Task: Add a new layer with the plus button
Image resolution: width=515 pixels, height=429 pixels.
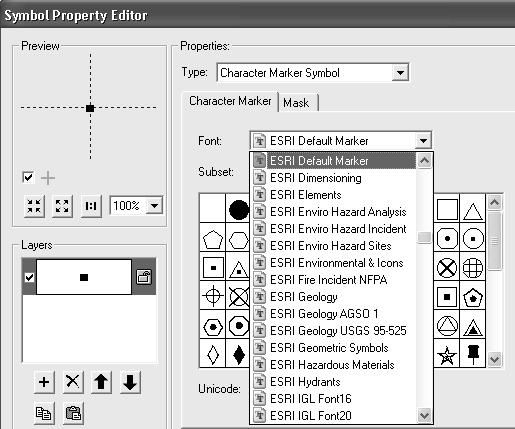Action: point(44,382)
